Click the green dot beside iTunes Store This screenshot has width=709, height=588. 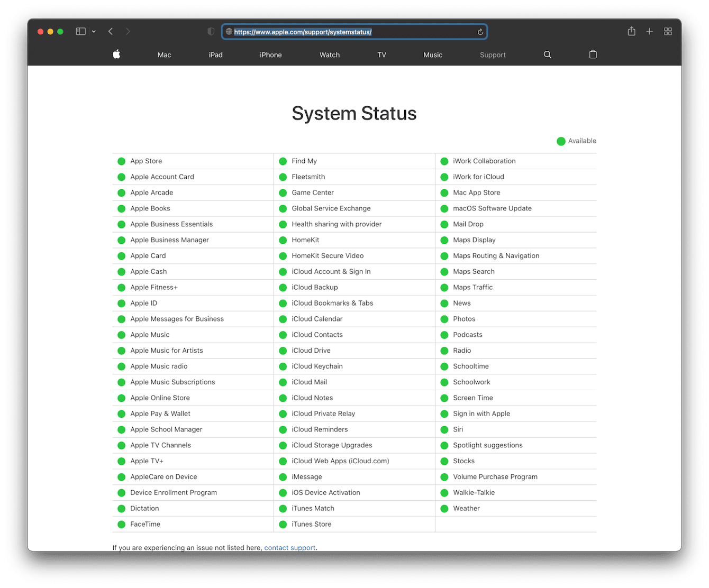coord(283,525)
